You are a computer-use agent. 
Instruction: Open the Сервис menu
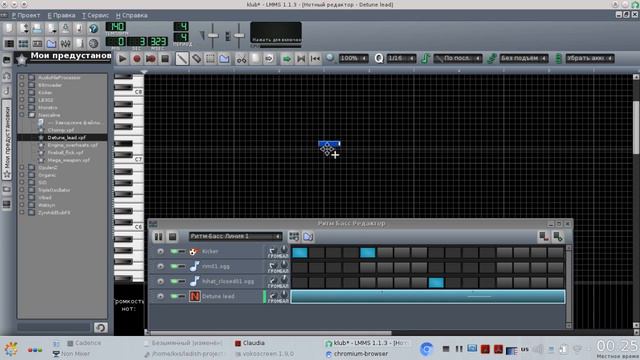[95, 15]
